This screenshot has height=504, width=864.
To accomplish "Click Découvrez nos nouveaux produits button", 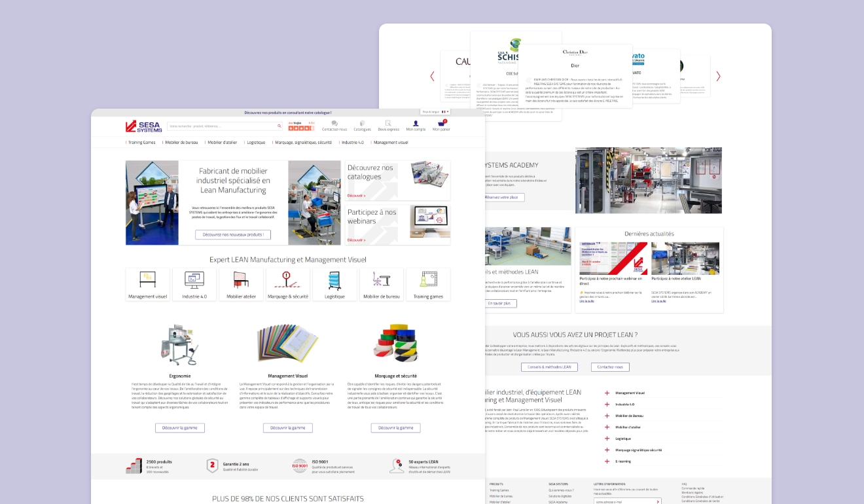I will coord(233,234).
